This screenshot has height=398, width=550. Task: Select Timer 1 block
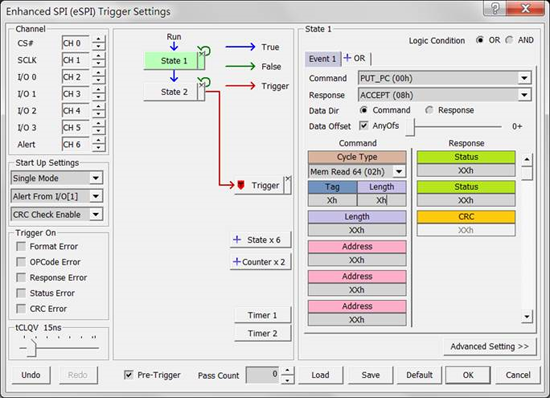click(x=262, y=315)
